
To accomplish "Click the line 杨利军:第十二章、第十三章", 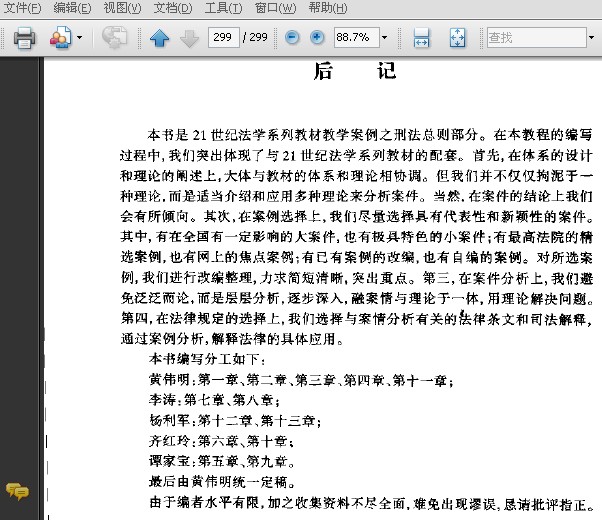I will [235, 421].
